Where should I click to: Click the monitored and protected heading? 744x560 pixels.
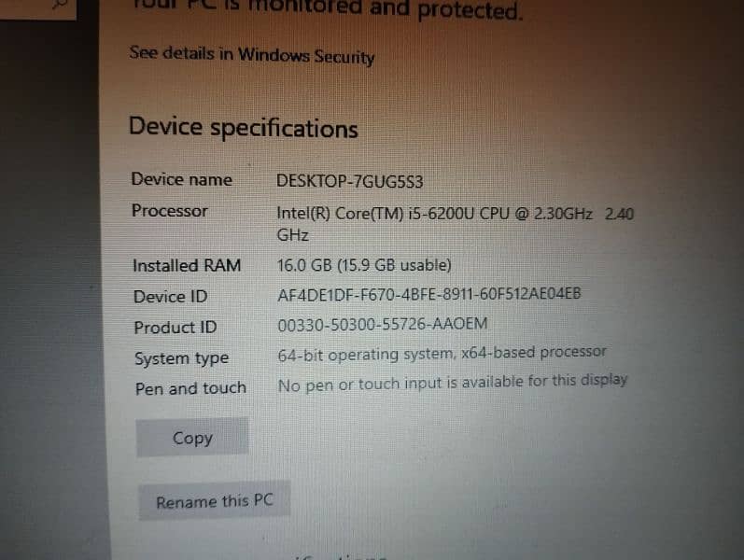pos(328,9)
